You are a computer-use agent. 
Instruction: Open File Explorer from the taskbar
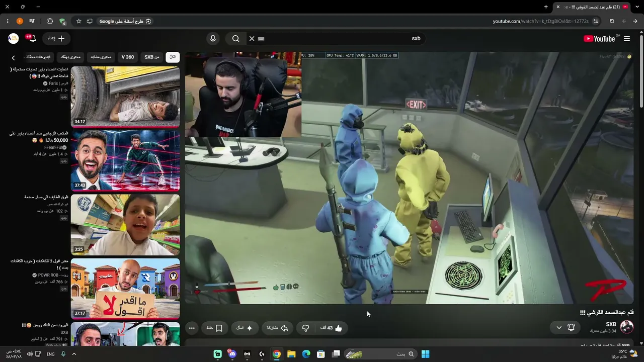click(x=291, y=354)
